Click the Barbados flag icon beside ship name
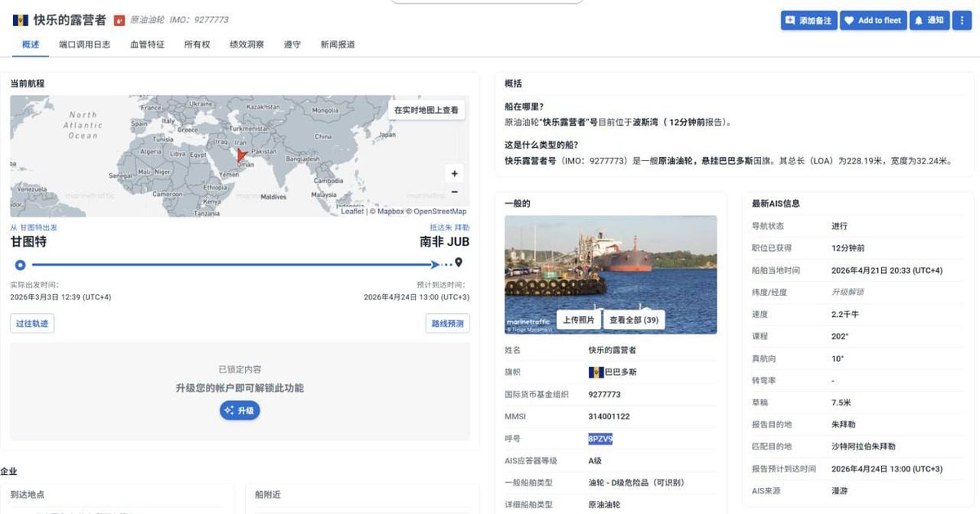The width and height of the screenshot is (980, 514). tap(20, 20)
